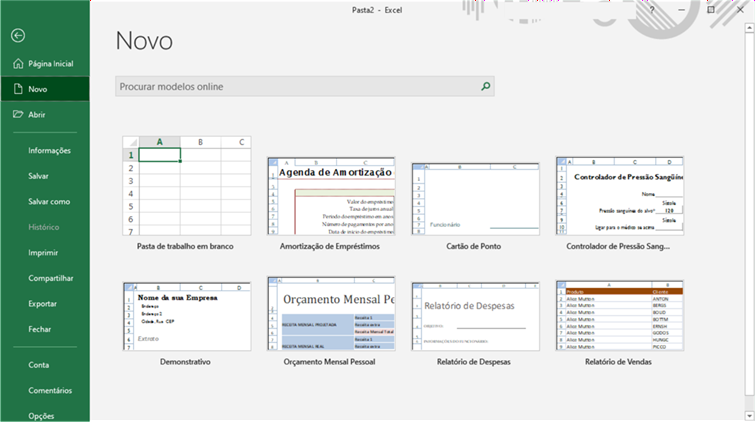755x422 pixels.
Task: Pick the Relatório de Vendas template
Action: coord(619,314)
